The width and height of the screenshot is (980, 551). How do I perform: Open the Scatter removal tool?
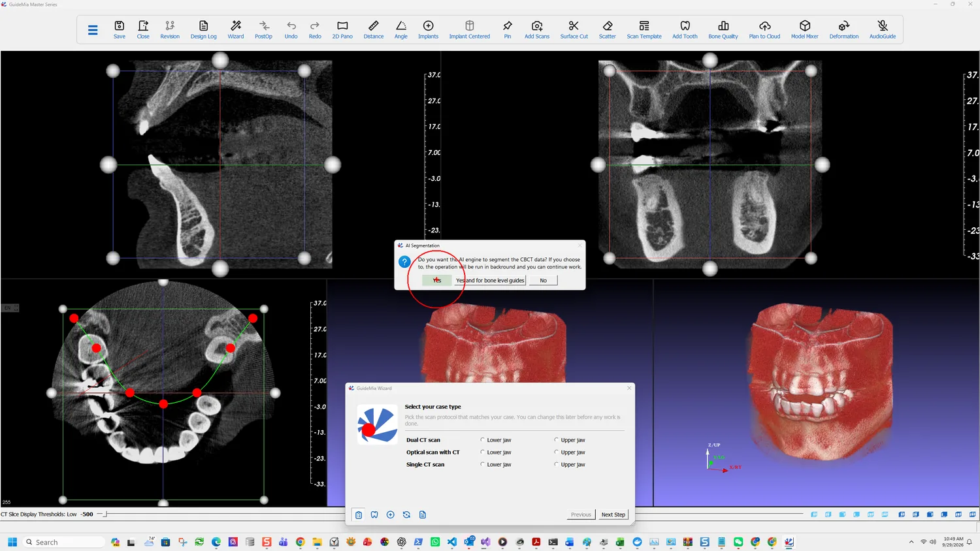coord(608,30)
